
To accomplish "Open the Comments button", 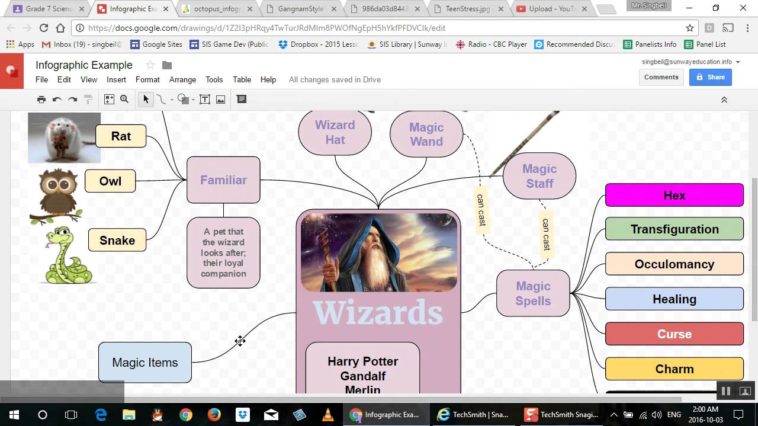I will 661,77.
